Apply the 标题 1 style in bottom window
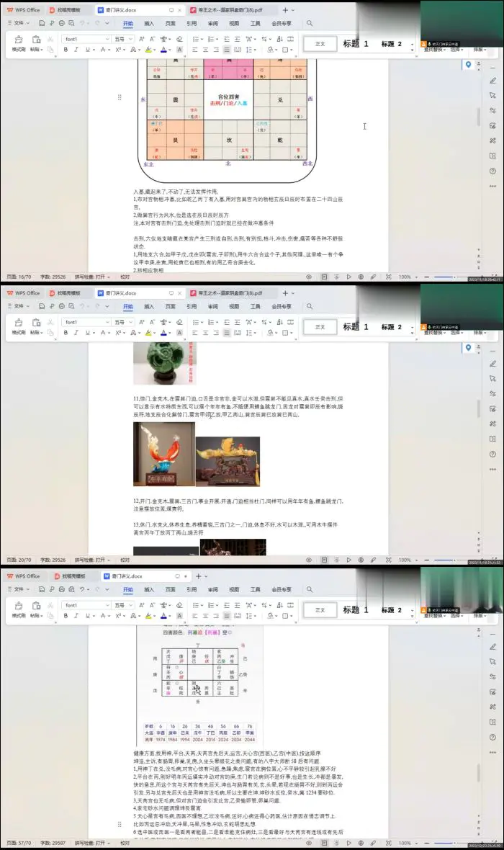The width and height of the screenshot is (504, 850). (356, 609)
